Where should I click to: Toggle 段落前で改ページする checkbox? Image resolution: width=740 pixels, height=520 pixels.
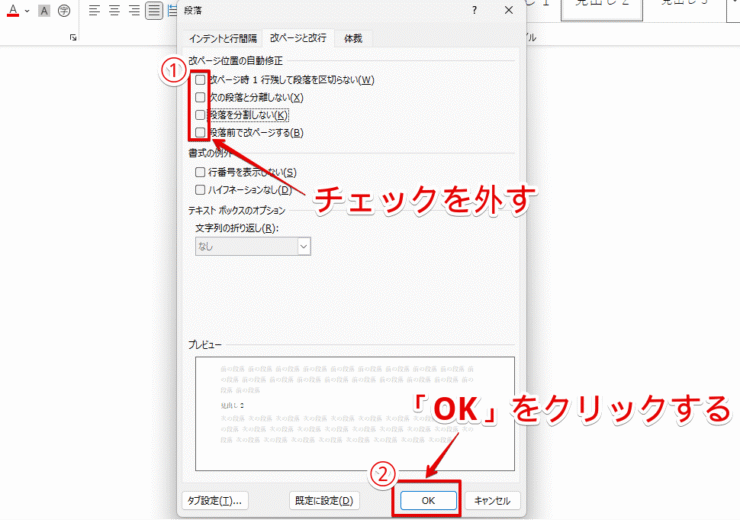(201, 132)
